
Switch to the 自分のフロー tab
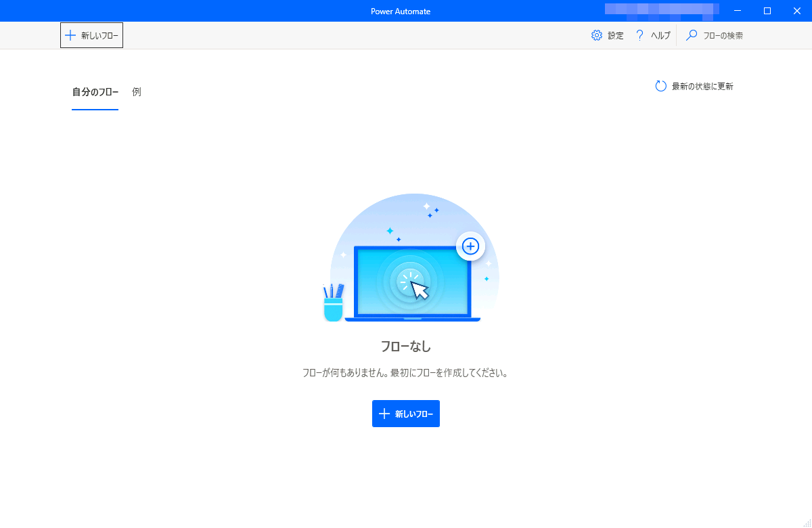pyautogui.click(x=95, y=92)
